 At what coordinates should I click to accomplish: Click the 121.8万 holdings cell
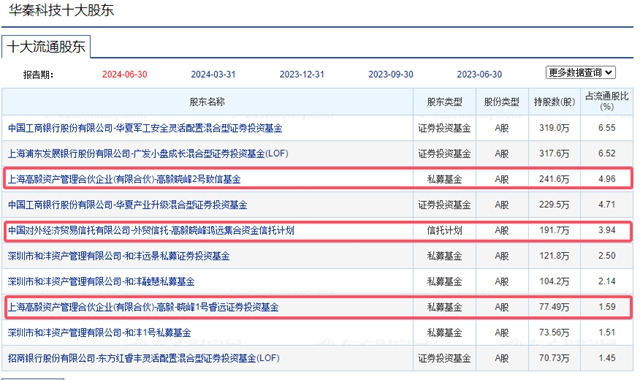pos(554,256)
